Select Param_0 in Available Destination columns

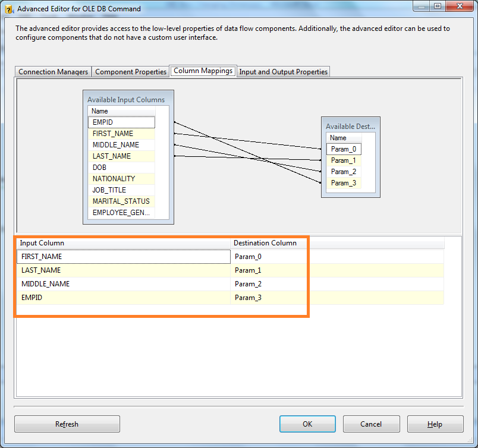pyautogui.click(x=343, y=149)
